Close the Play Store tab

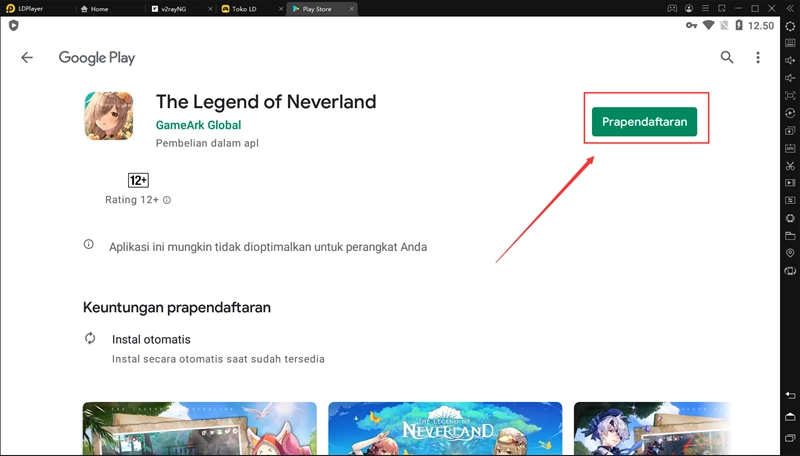[x=352, y=9]
